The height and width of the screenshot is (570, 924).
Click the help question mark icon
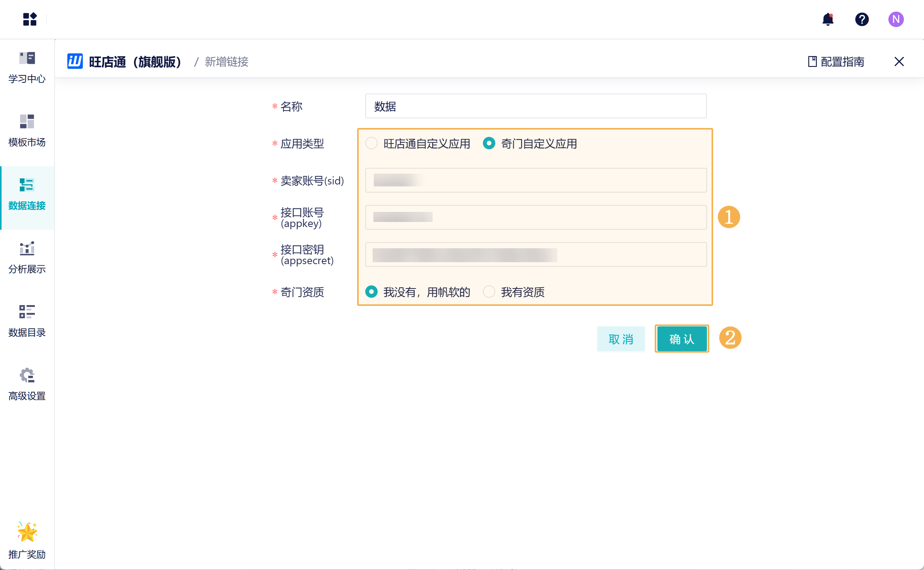pos(862,19)
